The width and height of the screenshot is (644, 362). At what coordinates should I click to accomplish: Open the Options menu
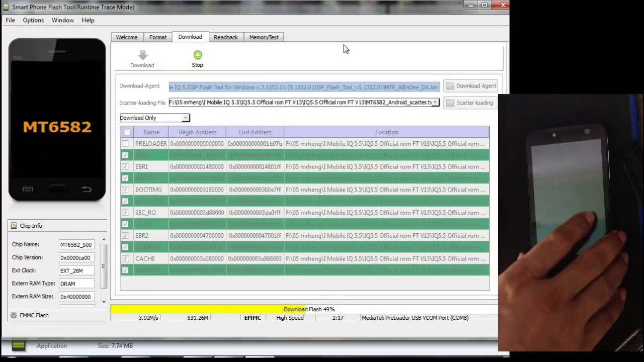pyautogui.click(x=33, y=20)
